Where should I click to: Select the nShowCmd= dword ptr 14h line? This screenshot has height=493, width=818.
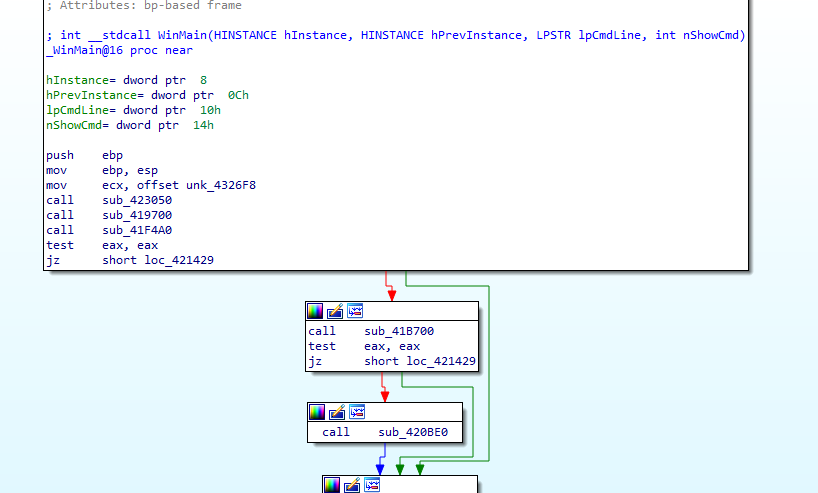pos(130,125)
